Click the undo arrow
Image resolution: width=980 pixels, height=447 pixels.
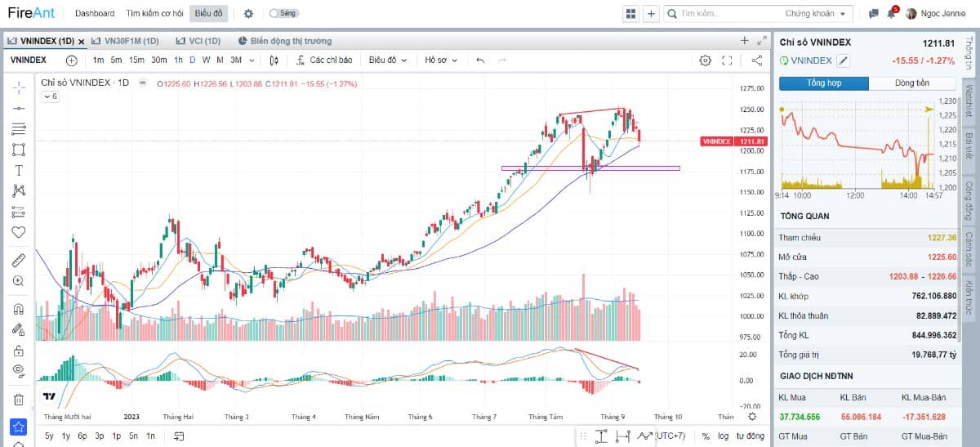point(480,60)
